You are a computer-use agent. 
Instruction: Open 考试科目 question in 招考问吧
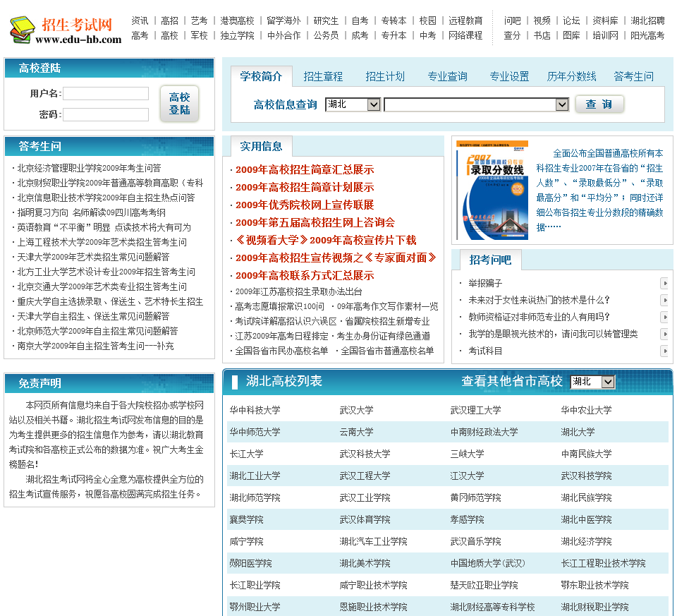coord(485,351)
